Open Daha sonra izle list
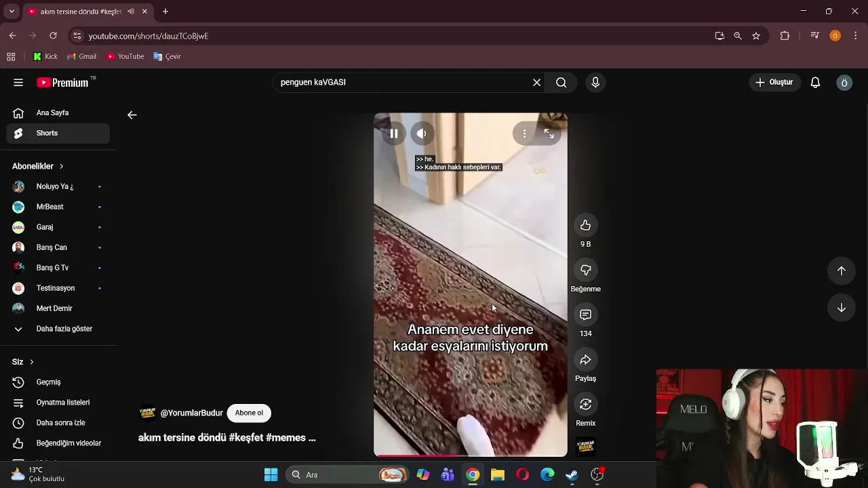Screen dimensions: 868x488 tap(58, 423)
